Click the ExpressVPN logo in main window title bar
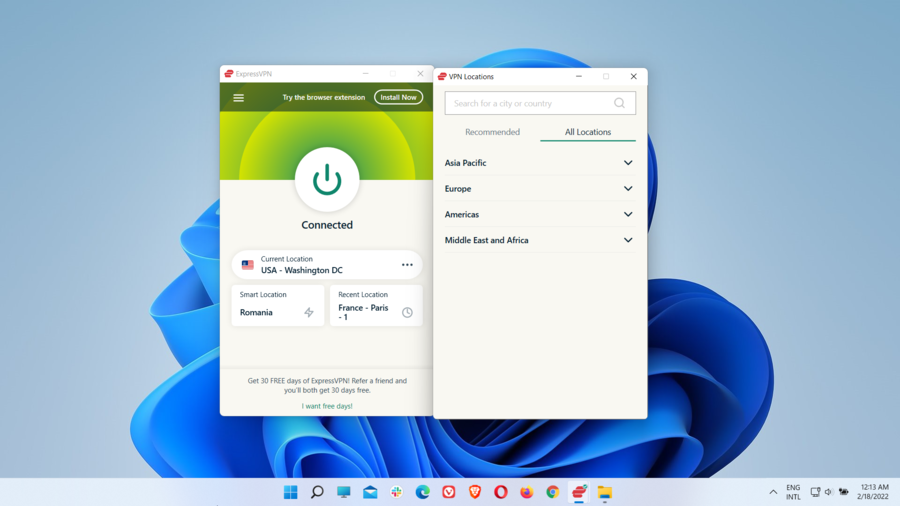The image size is (900, 506). click(229, 73)
